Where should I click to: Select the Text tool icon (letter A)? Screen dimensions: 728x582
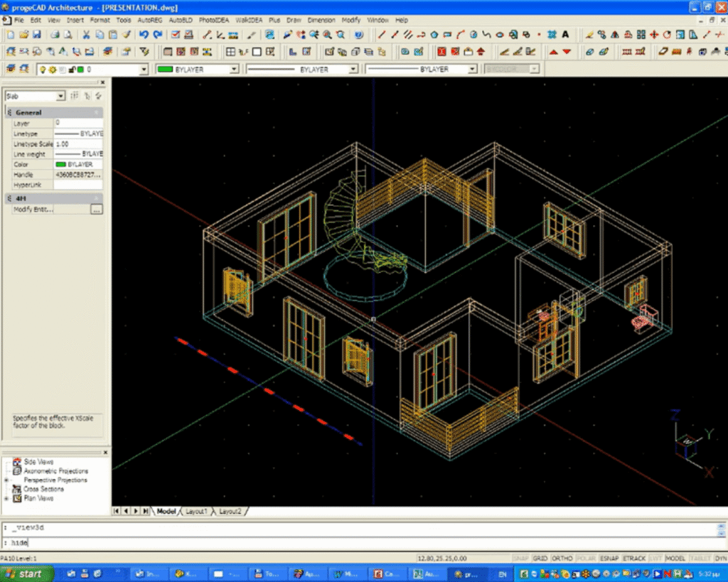coord(565,33)
